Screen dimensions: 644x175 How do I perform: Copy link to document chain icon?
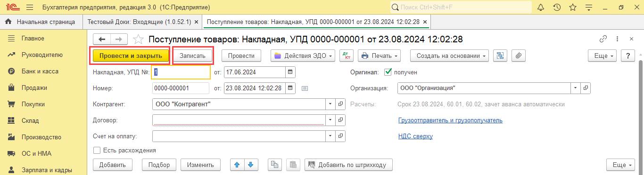[x=603, y=39]
